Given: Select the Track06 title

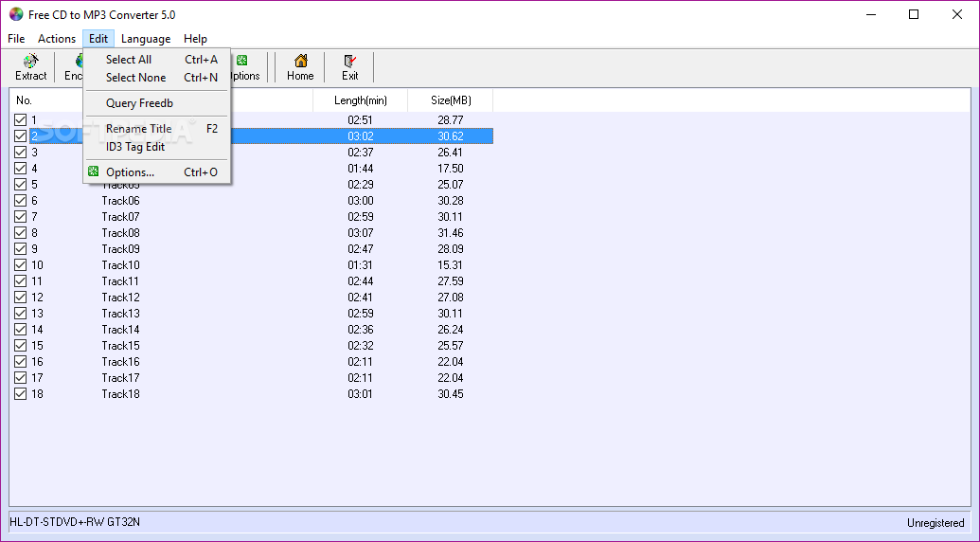Looking at the screenshot, I should tap(120, 201).
